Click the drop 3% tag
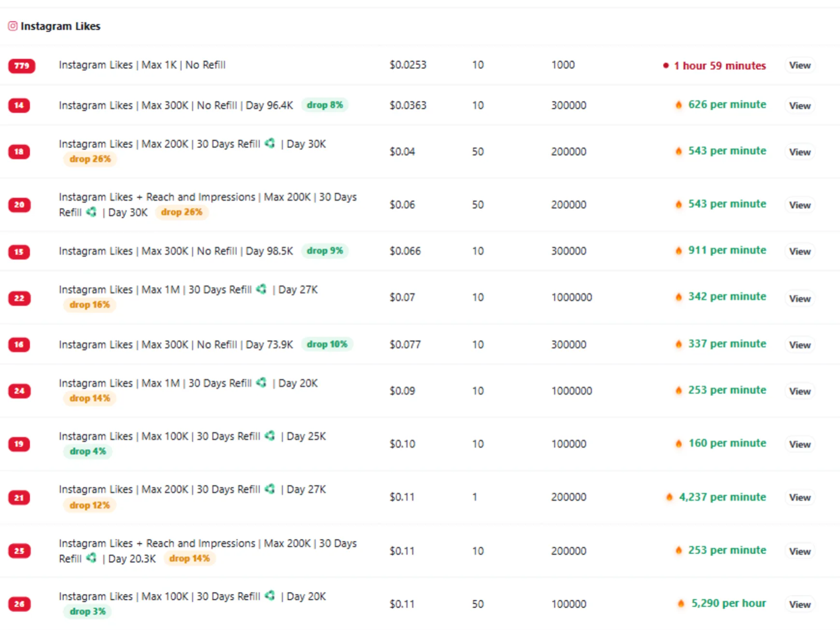This screenshot has width=840, height=630. 88,612
